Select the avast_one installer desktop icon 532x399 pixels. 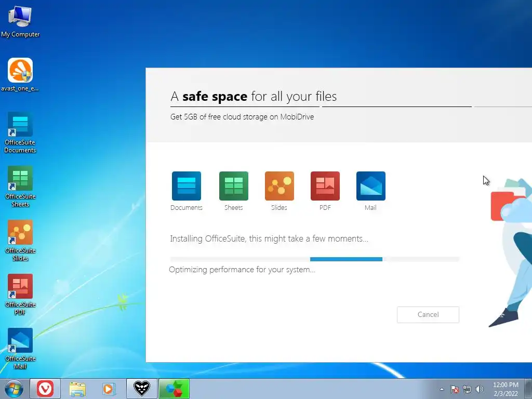pyautogui.click(x=20, y=75)
